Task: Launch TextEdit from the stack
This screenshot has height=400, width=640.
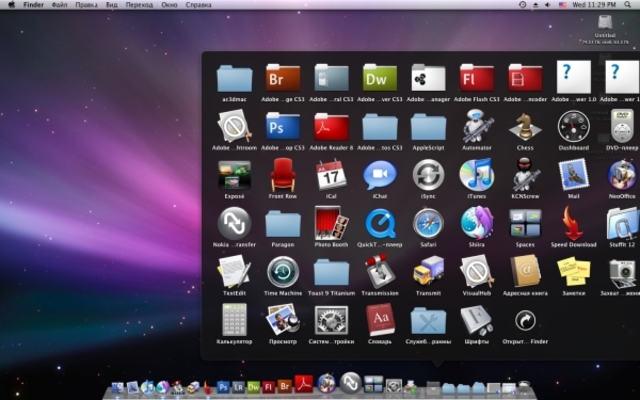Action: pos(234,271)
